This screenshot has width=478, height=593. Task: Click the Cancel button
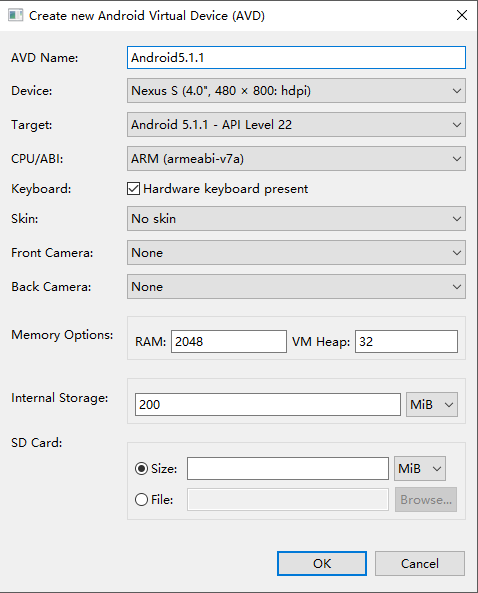click(420, 564)
